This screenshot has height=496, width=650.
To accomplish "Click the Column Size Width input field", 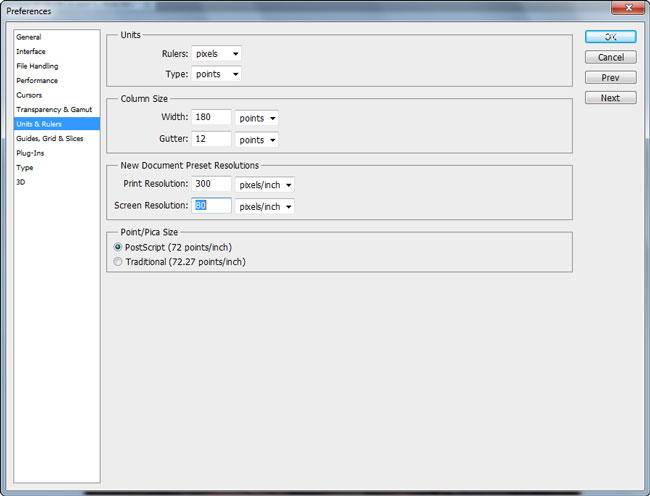I will pyautogui.click(x=211, y=118).
